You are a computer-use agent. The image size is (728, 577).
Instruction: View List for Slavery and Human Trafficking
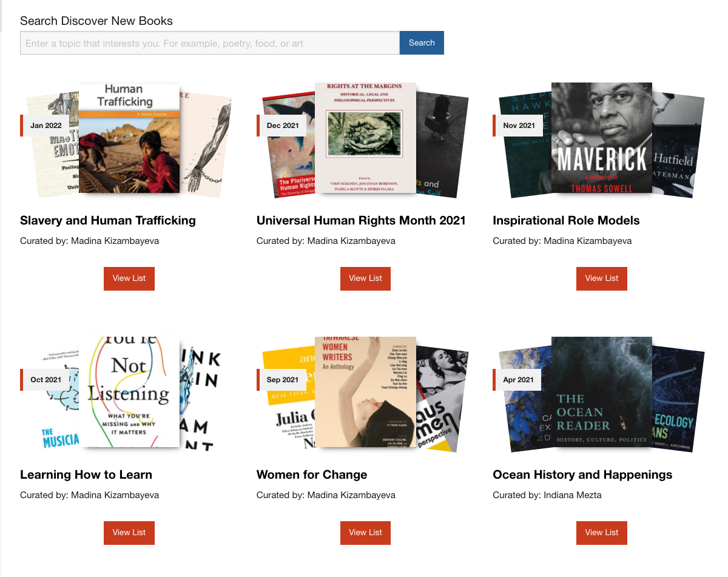(129, 278)
